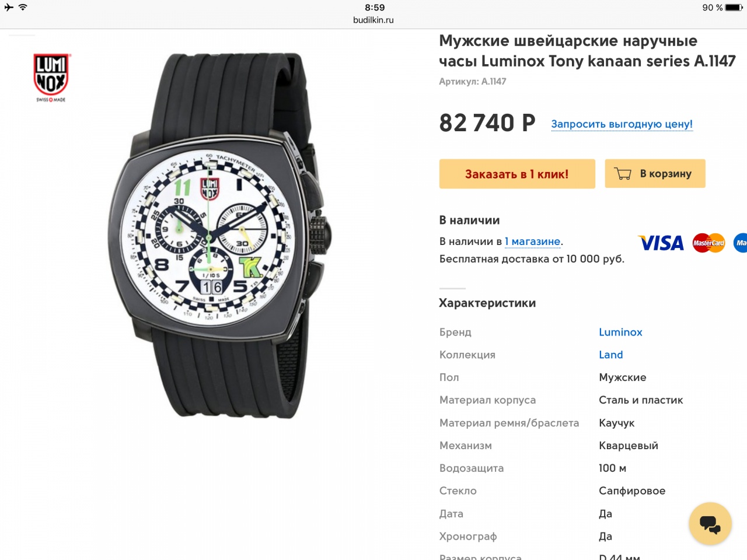The width and height of the screenshot is (747, 560).
Task: Click the product title Luminox Tony Kanaan
Action: pyautogui.click(x=587, y=51)
